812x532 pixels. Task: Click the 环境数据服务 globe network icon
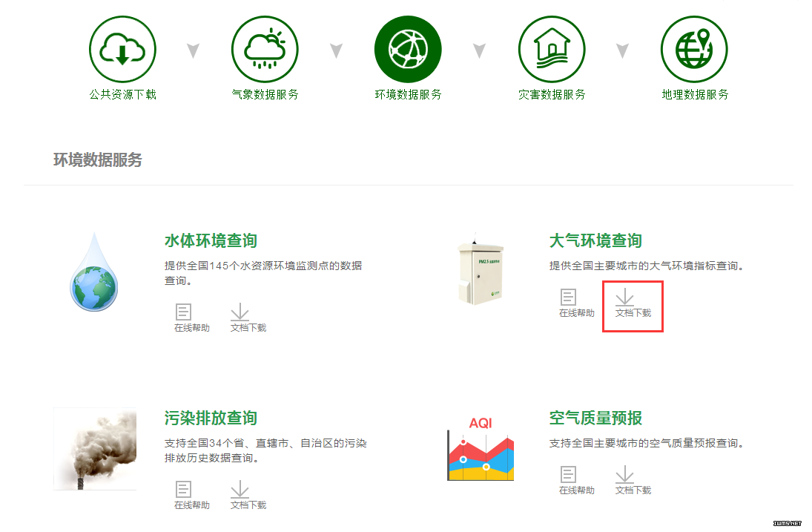(408, 49)
